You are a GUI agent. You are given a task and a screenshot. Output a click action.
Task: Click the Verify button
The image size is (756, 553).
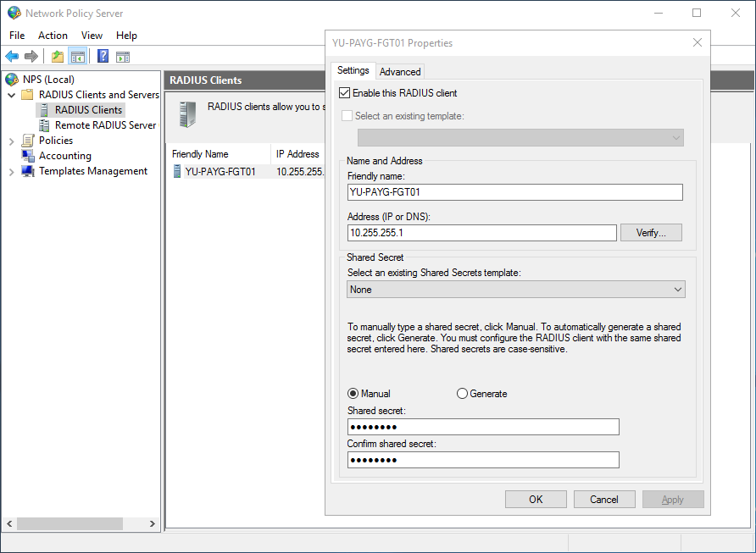[651, 232]
